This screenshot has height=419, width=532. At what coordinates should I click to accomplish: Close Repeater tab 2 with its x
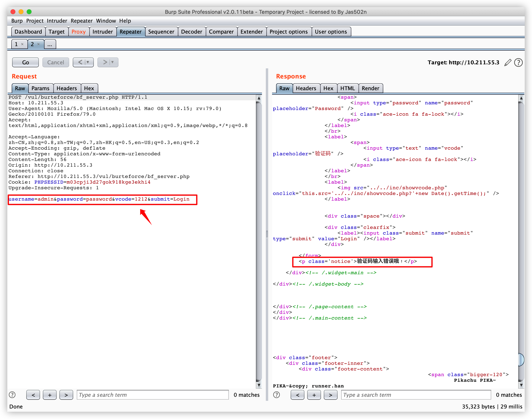(x=38, y=44)
